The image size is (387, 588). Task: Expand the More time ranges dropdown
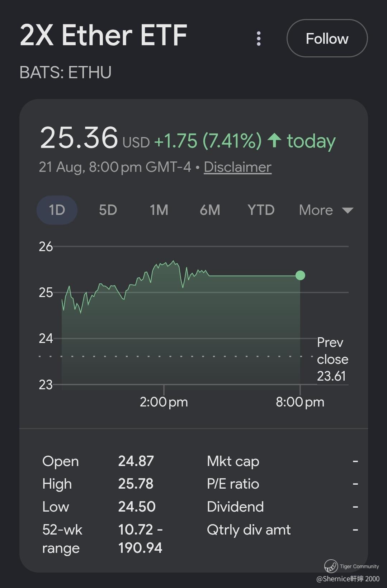point(326,210)
